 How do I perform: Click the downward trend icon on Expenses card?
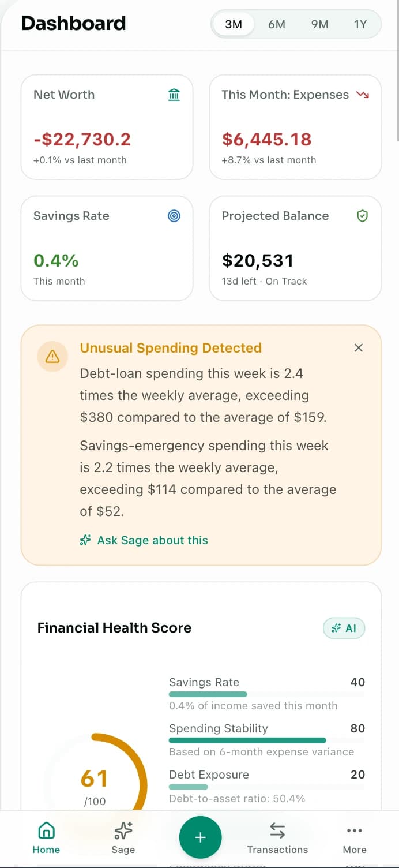(x=362, y=95)
